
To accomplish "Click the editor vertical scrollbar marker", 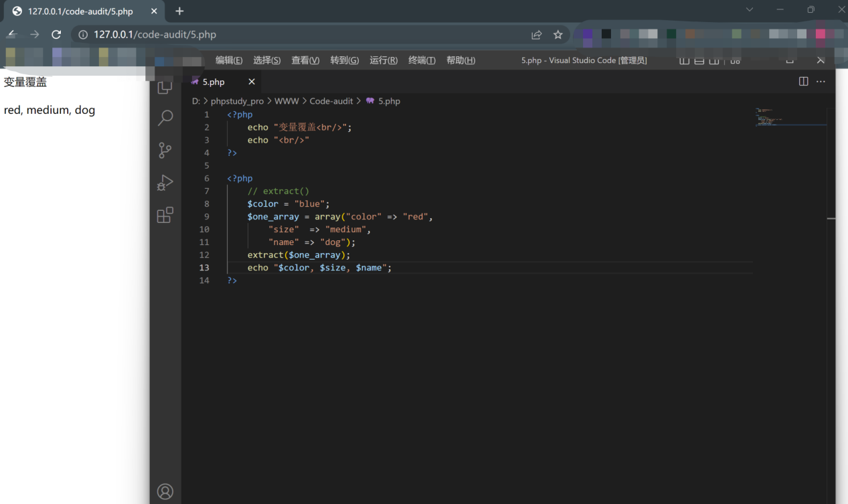I will point(831,219).
